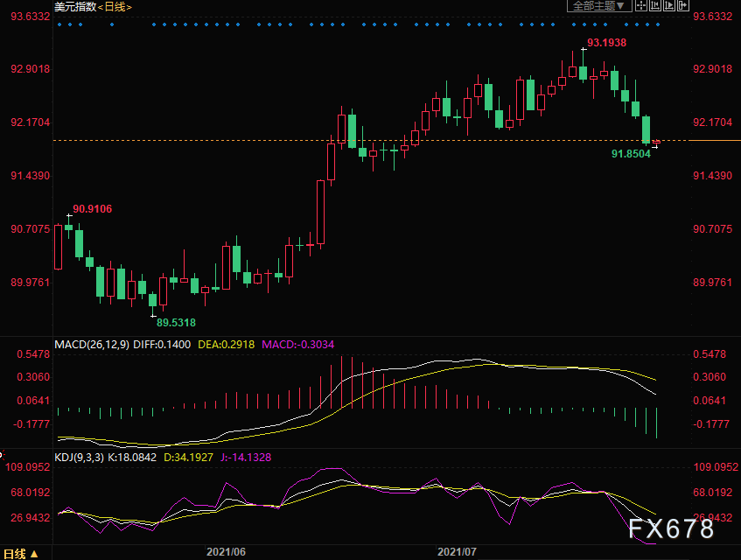Click the 90.9106 price label marker
This screenshot has width=741, height=560.
pyautogui.click(x=92, y=209)
